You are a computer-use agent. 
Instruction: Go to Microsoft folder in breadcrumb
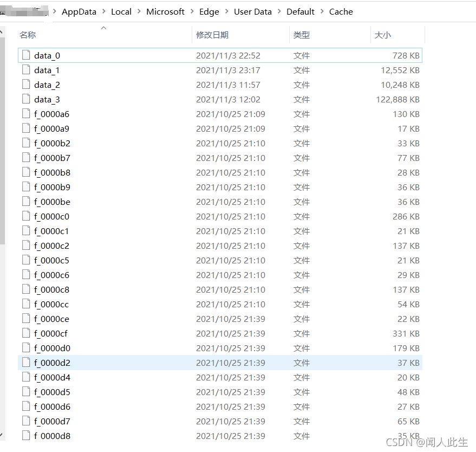tap(166, 11)
